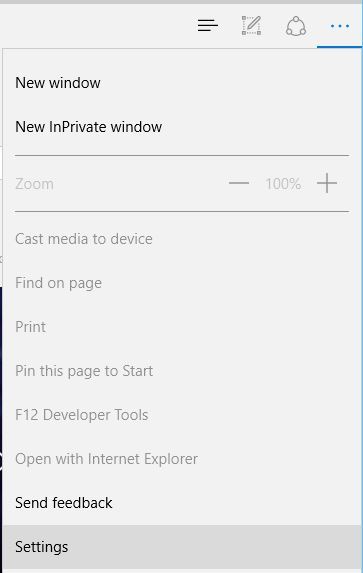Decrease zoom with the minus button
Viewport: 363px width, 573px height.
point(239,183)
